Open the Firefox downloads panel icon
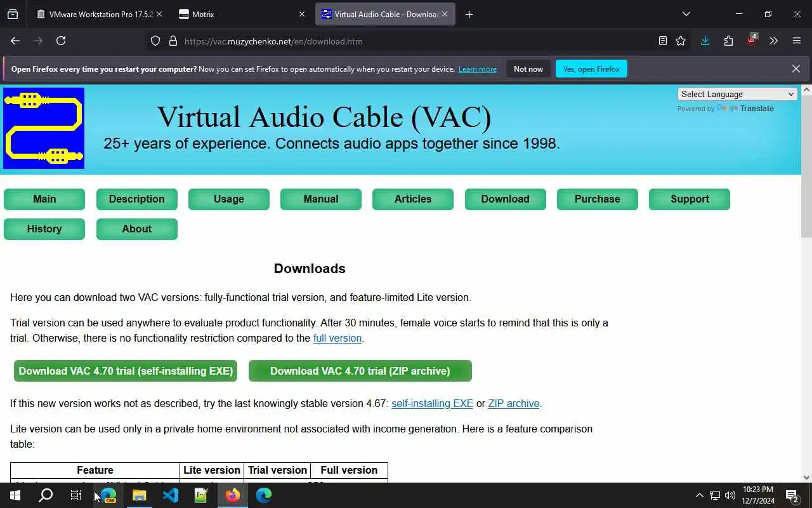Image resolution: width=812 pixels, height=508 pixels. pyautogui.click(x=705, y=41)
